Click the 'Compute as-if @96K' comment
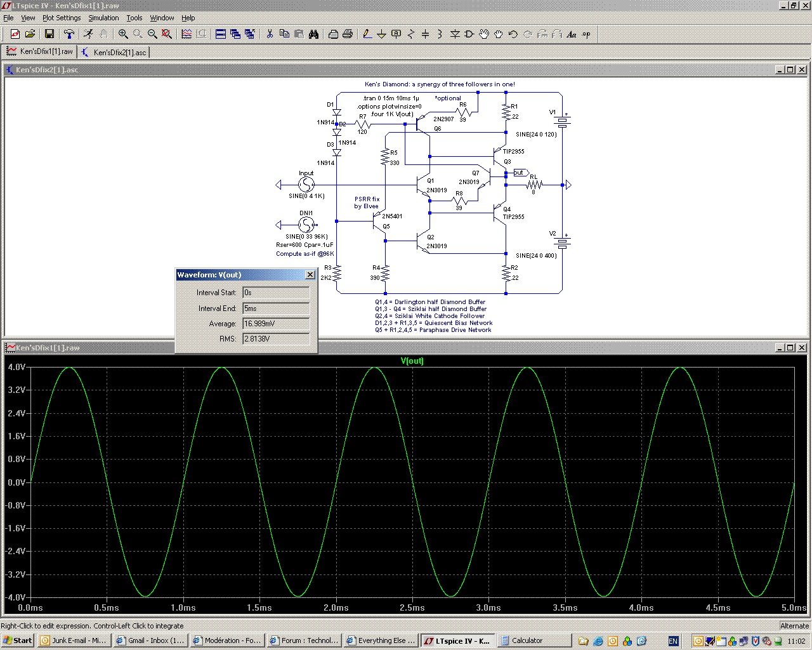The height and width of the screenshot is (650, 812). click(304, 254)
